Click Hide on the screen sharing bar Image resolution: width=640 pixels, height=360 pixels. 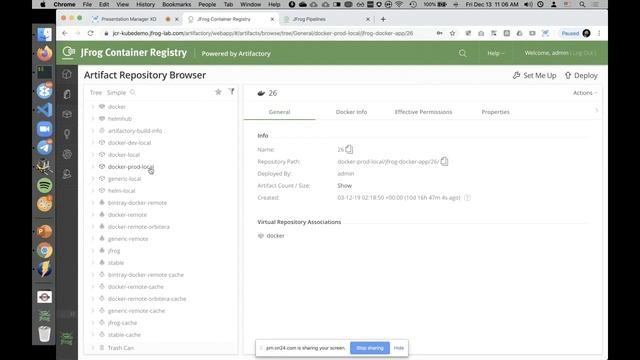399,348
